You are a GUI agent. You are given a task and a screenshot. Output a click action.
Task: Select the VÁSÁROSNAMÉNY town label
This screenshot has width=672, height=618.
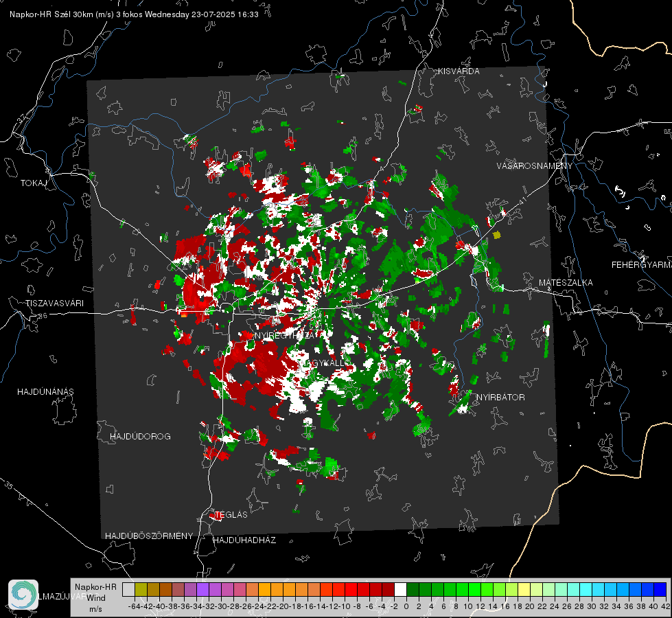(535, 166)
